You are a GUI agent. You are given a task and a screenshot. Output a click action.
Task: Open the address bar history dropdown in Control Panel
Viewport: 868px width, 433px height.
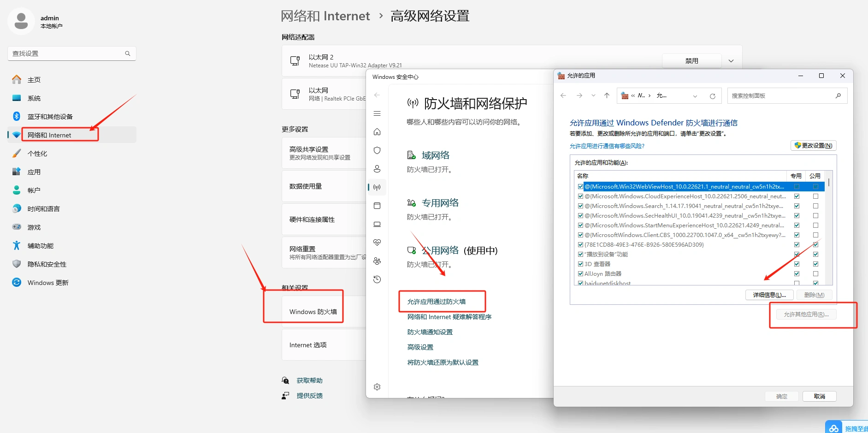pos(695,95)
